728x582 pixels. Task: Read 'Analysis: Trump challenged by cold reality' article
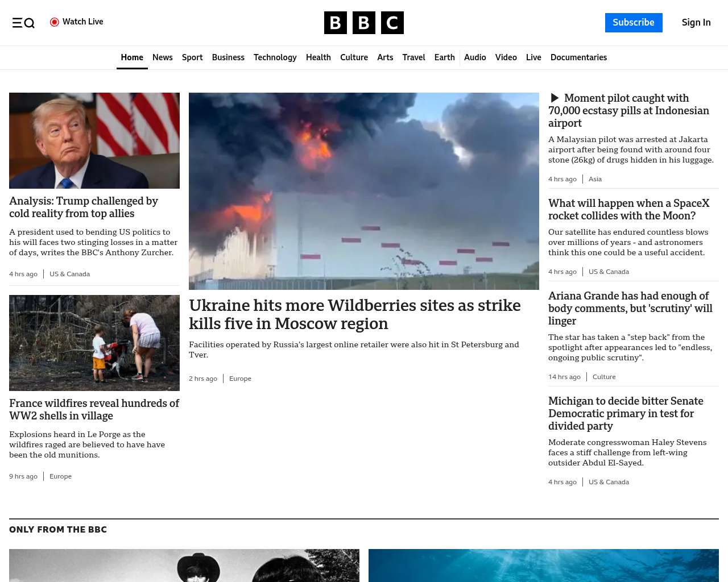click(x=84, y=207)
